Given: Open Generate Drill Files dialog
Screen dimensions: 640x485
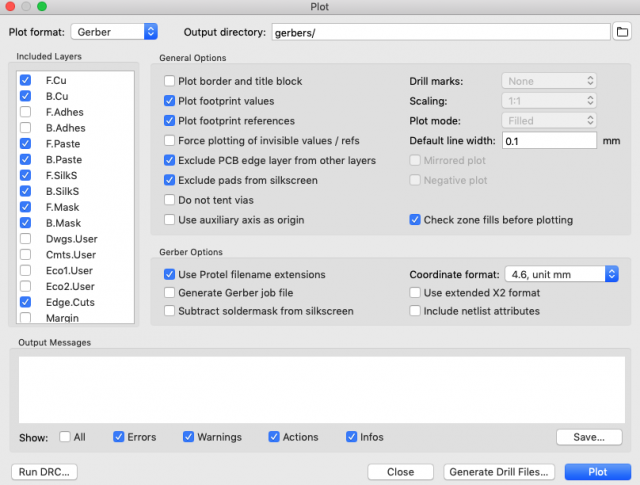Looking at the screenshot, I should [499, 472].
